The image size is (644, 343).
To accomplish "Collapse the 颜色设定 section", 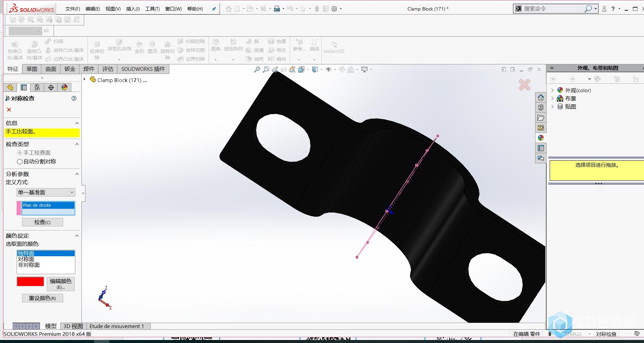I will tap(77, 236).
